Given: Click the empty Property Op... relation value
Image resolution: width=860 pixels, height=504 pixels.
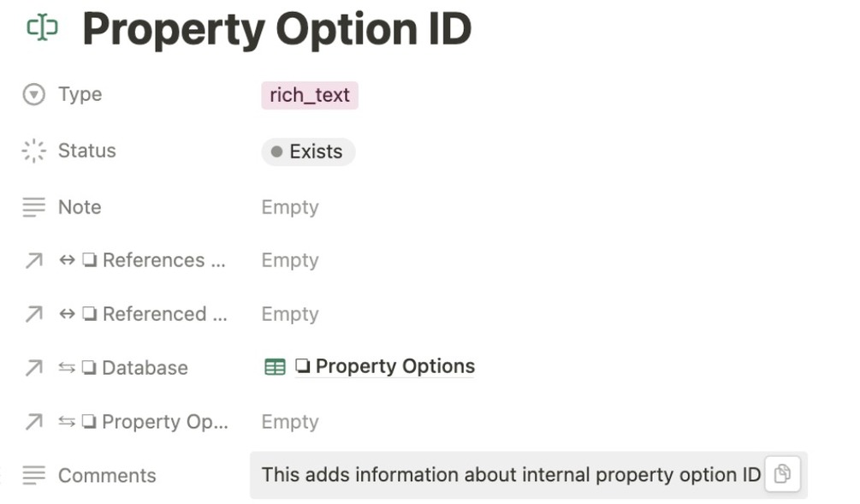Looking at the screenshot, I should [290, 422].
